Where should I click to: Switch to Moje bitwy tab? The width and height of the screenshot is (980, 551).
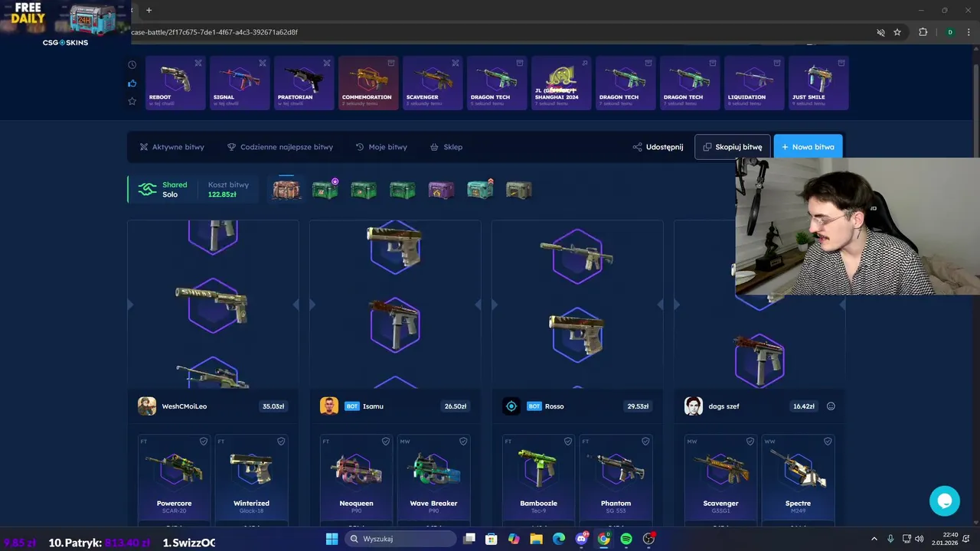(381, 147)
